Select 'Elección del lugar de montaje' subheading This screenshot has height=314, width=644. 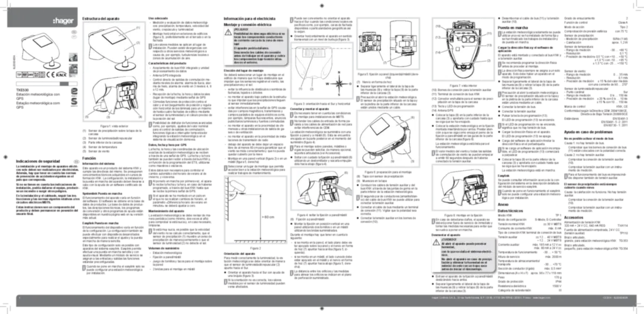pos(245,72)
